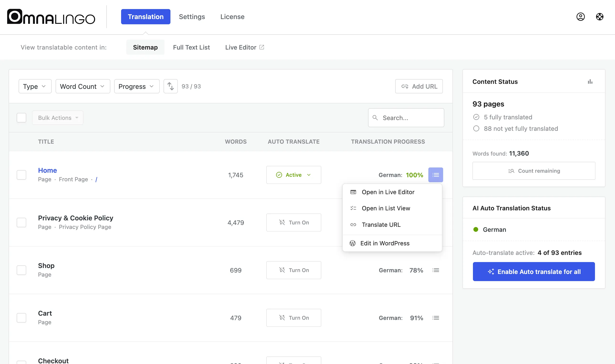Screen dimensions: 615x364
Task: Click the external link icon beside Live Editor
Action: click(261, 47)
